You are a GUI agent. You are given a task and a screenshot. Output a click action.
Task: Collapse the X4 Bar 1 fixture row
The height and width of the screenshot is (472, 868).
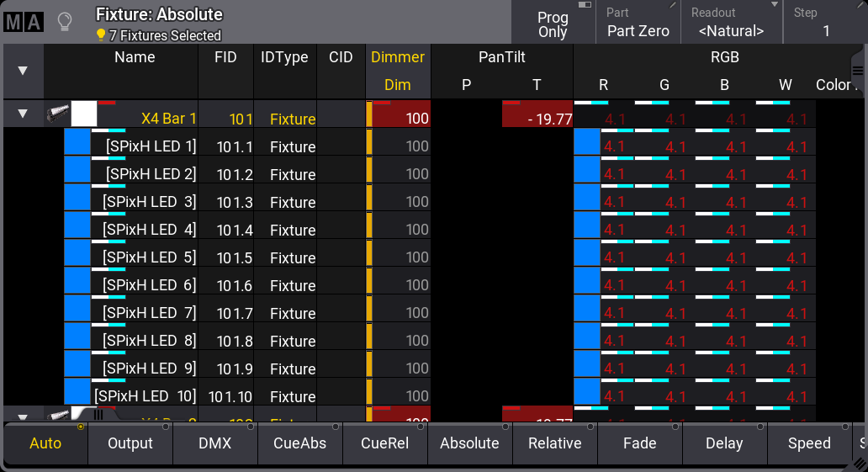click(x=23, y=114)
